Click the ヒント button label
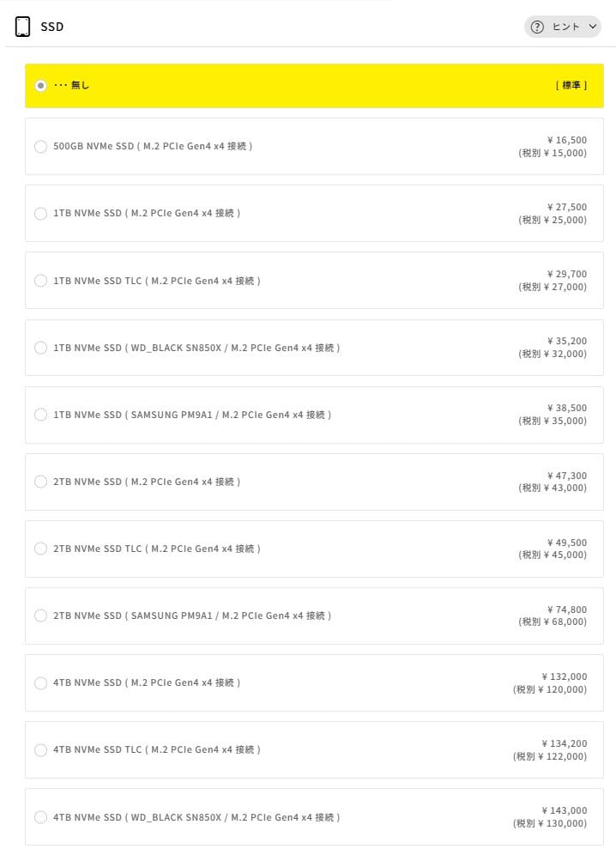Viewport: 616px width, 861px height. 565,27
